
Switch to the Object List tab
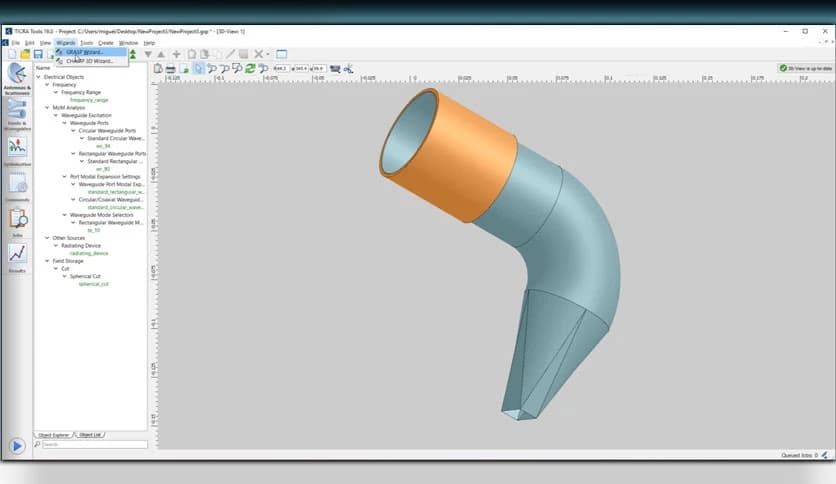click(90, 435)
